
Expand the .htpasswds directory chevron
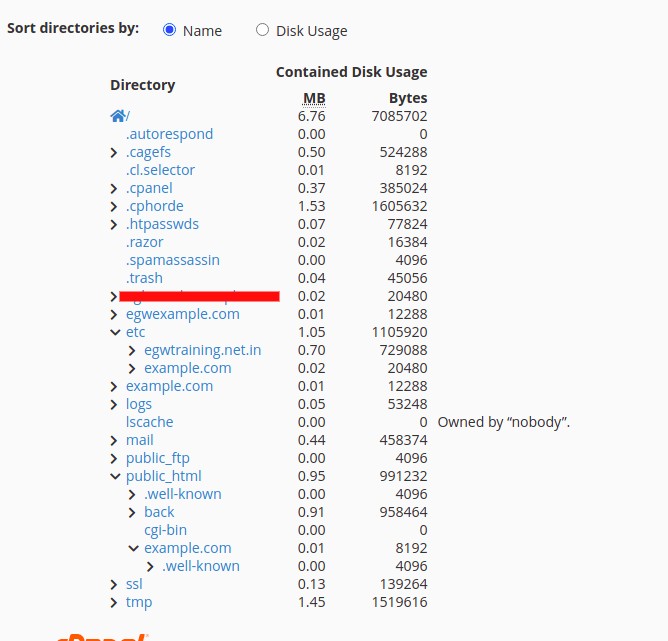tap(114, 224)
